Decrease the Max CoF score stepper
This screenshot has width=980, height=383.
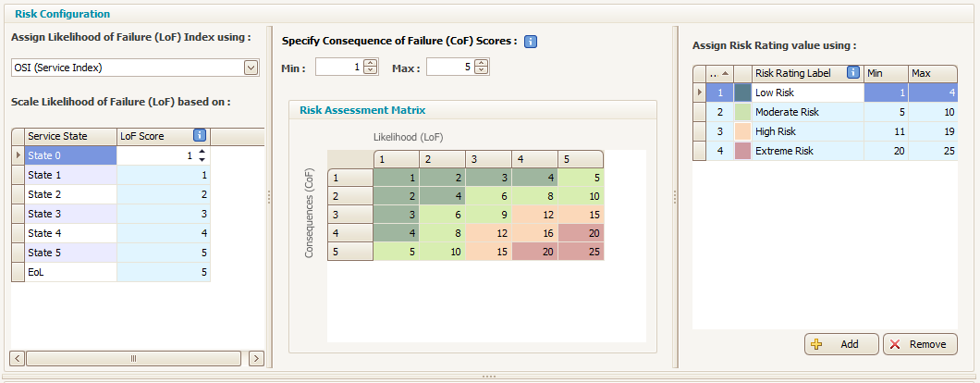[x=482, y=71]
